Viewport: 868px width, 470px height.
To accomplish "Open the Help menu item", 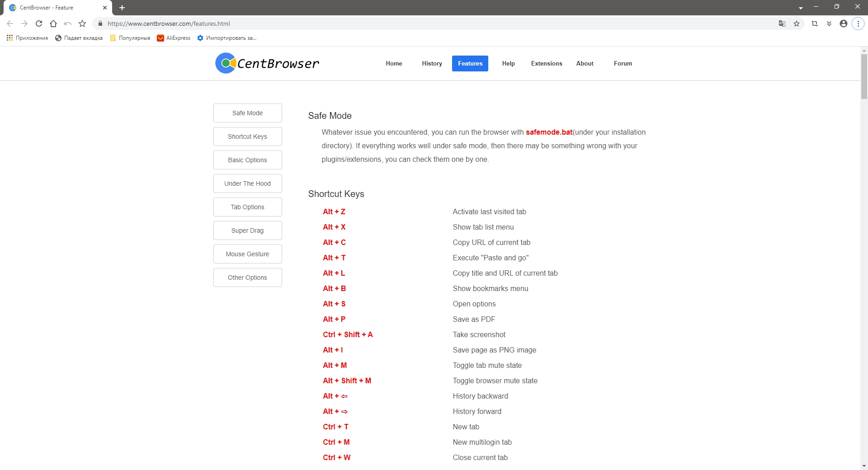I will pyautogui.click(x=508, y=63).
